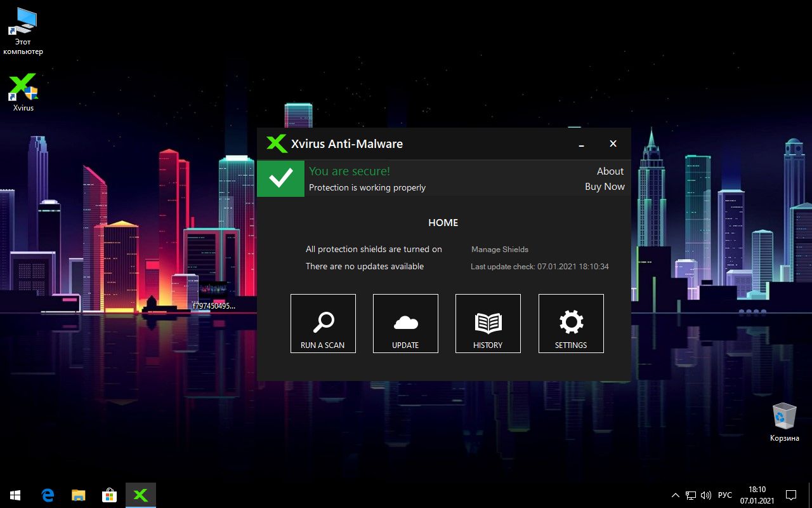
Task: Open Settings via the gear icon
Action: point(570,321)
